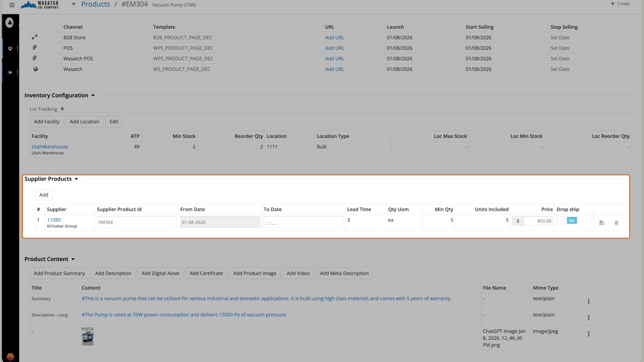Save the Kirloskar Group supplier row

601,223
